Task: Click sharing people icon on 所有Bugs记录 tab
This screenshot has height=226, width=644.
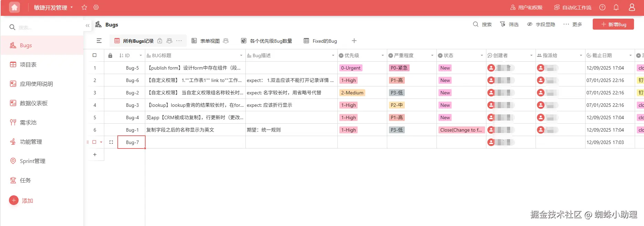Action: [169, 41]
